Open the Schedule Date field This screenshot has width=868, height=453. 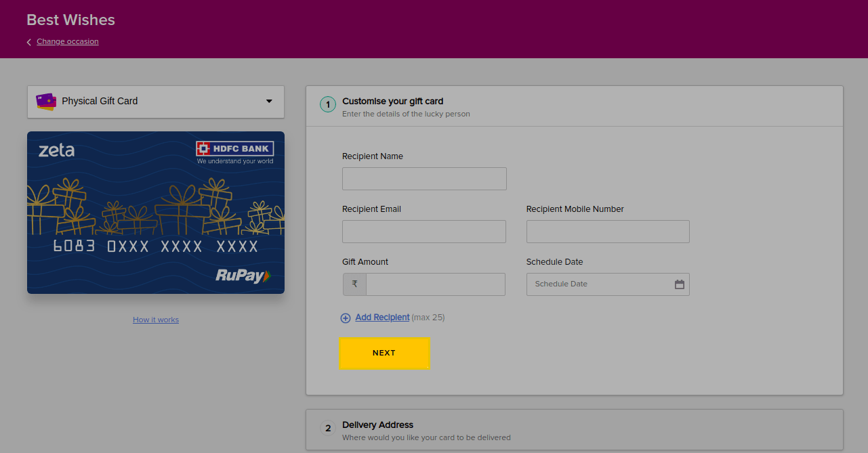[608, 284]
